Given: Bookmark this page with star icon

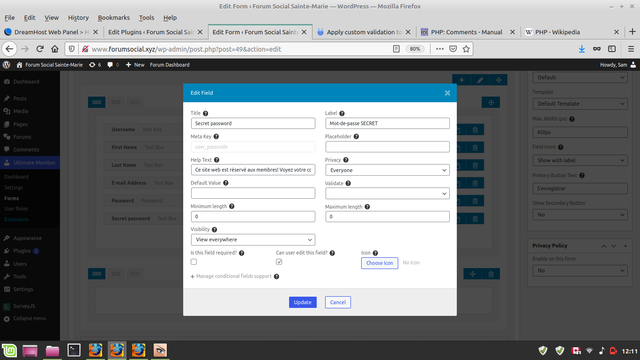Looking at the screenshot, I should [466, 49].
